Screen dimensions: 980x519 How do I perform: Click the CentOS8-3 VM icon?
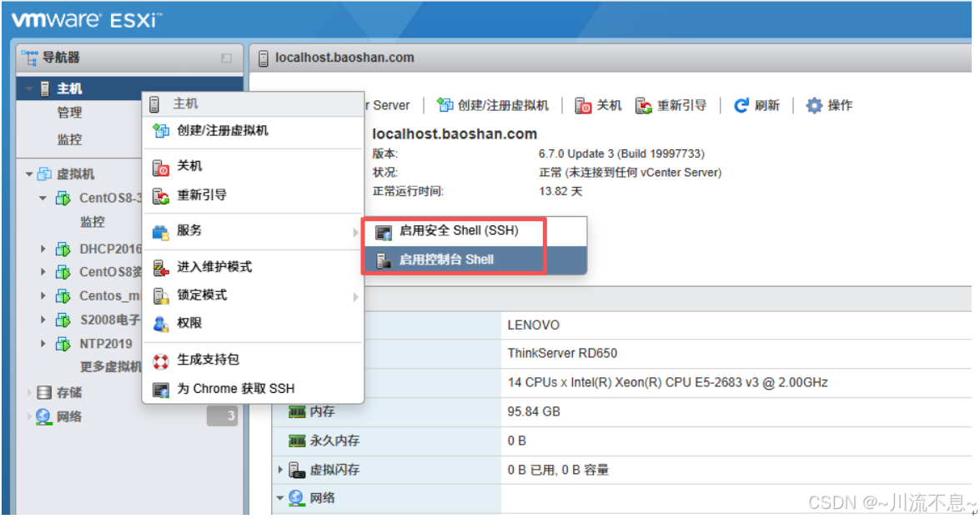[x=63, y=199]
